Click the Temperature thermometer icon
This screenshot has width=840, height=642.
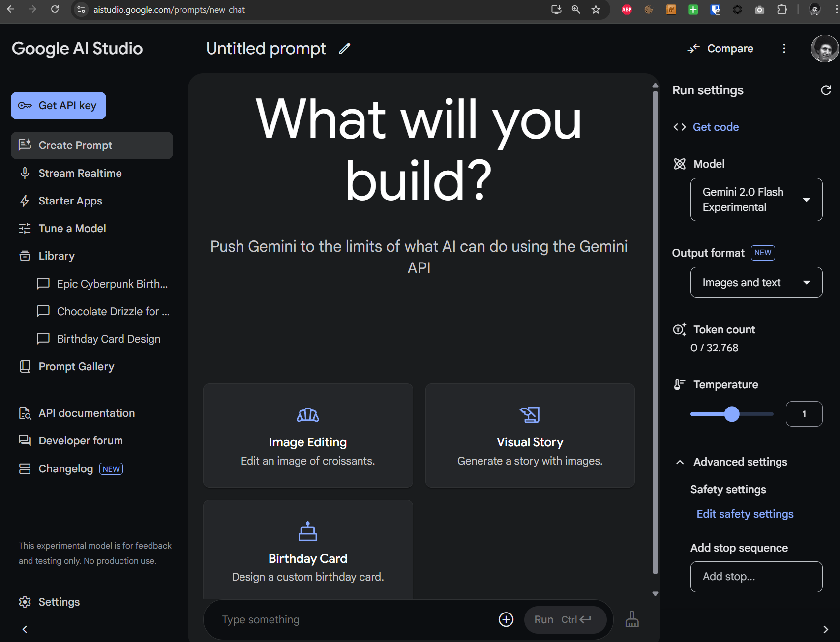point(679,384)
